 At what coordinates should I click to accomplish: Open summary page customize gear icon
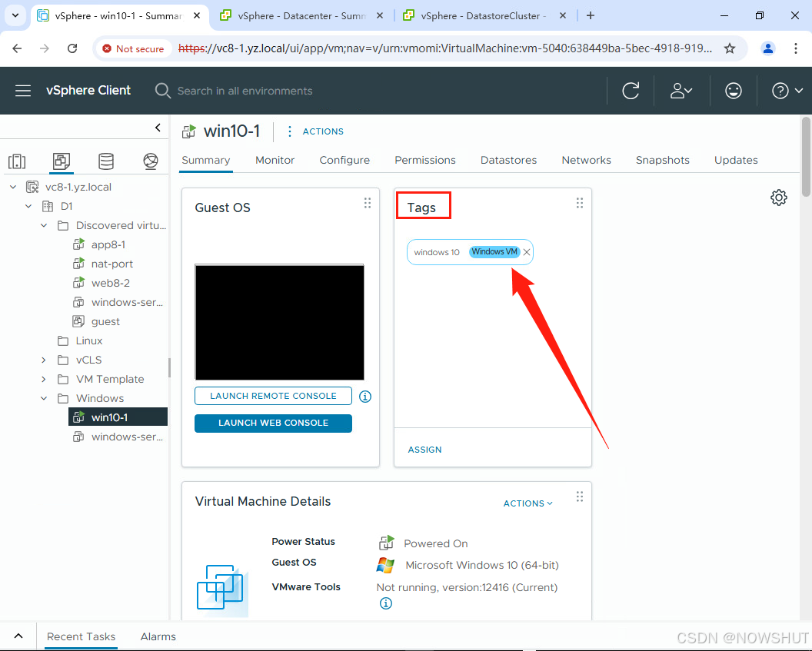(x=778, y=198)
